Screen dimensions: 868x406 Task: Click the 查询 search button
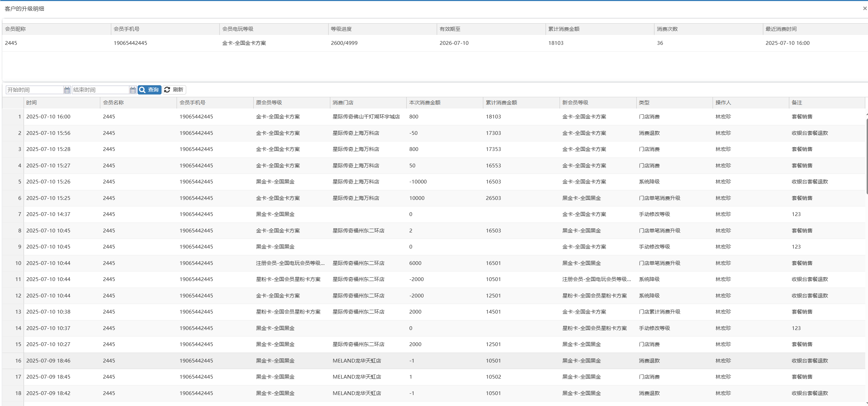[150, 90]
